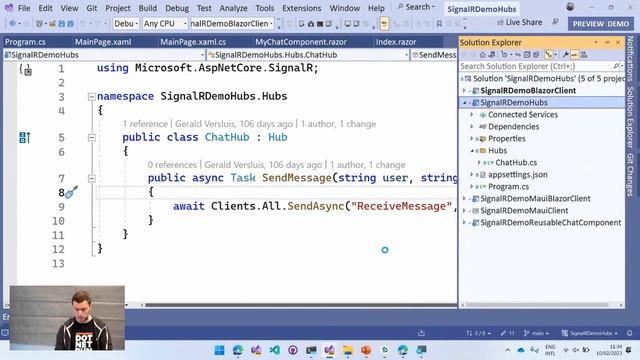This screenshot has height=360, width=640.
Task: Expand the SignalRDemoReusableChatComponent project
Action: pyautogui.click(x=464, y=223)
